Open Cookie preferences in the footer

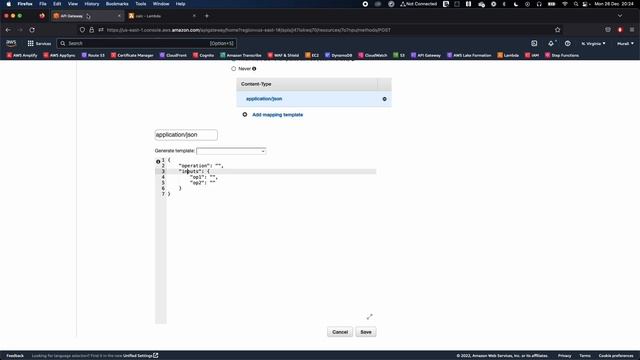click(x=616, y=356)
